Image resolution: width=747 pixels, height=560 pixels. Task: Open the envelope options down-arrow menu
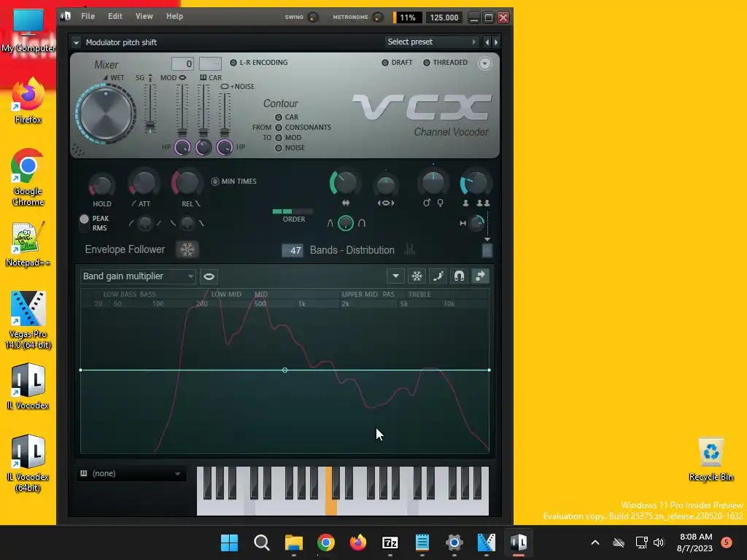395,276
